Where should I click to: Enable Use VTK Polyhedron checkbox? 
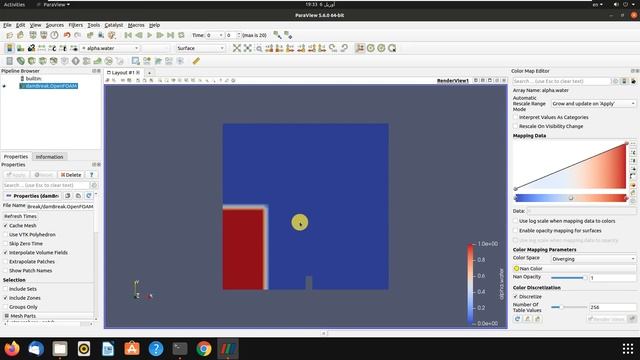coord(6,235)
